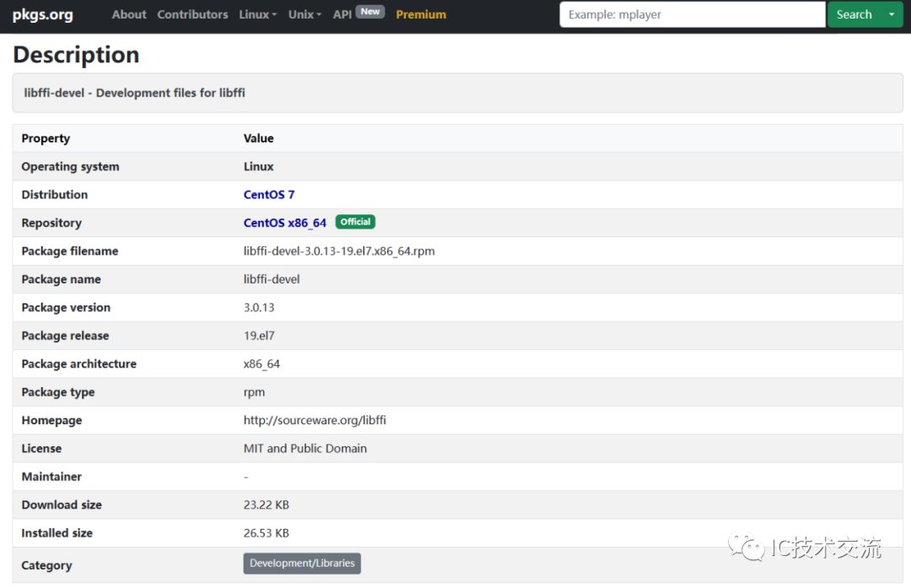This screenshot has width=911, height=588.
Task: Select the homepage URL http://sourceware.org/libffi
Action: coord(315,420)
